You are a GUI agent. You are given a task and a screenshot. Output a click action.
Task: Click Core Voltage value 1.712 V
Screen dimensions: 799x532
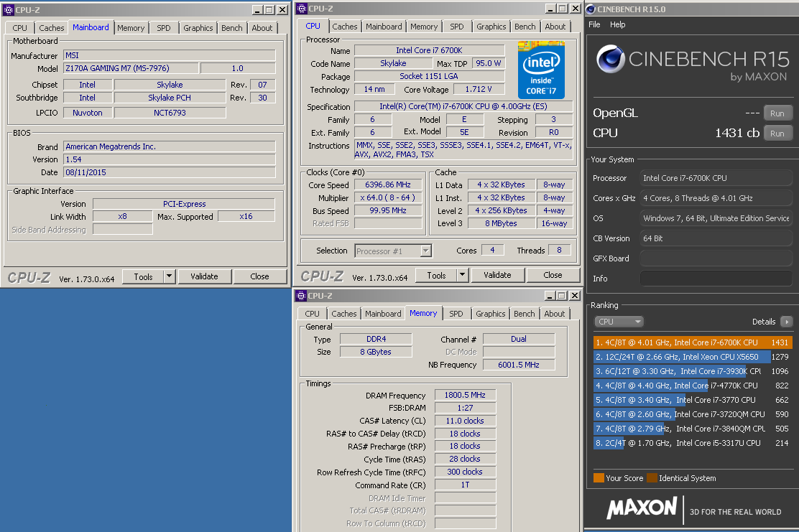click(x=479, y=89)
